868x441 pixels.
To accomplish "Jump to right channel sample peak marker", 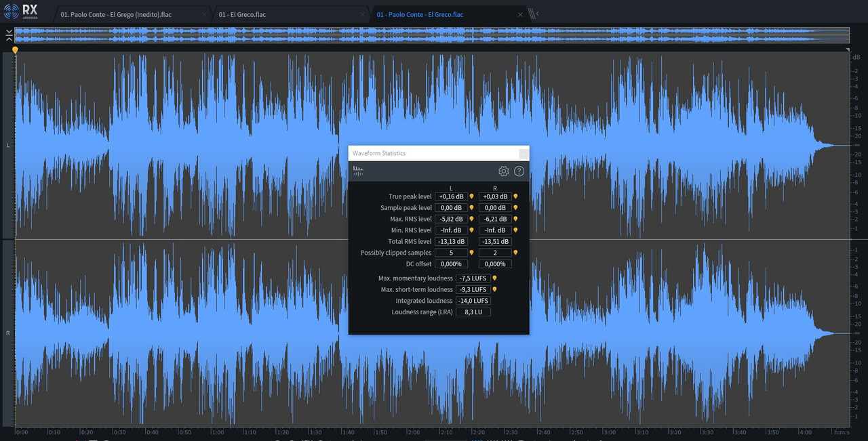I will (x=515, y=208).
